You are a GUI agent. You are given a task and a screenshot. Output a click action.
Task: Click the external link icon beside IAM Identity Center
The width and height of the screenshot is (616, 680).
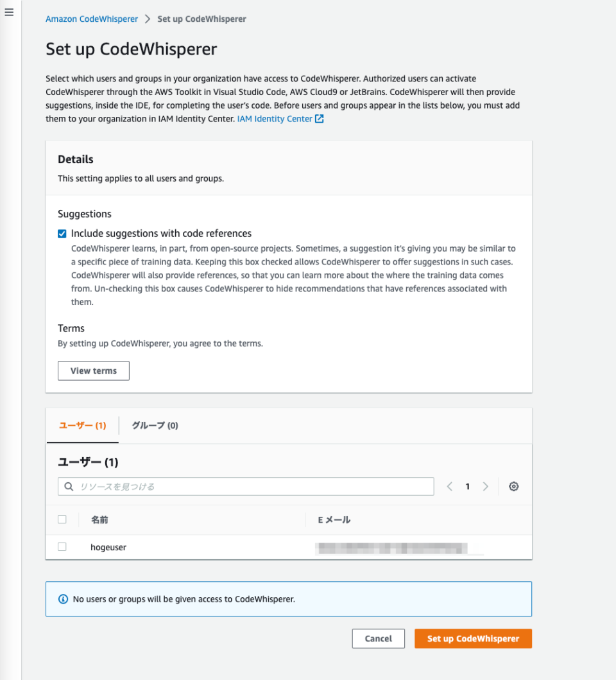pos(319,118)
